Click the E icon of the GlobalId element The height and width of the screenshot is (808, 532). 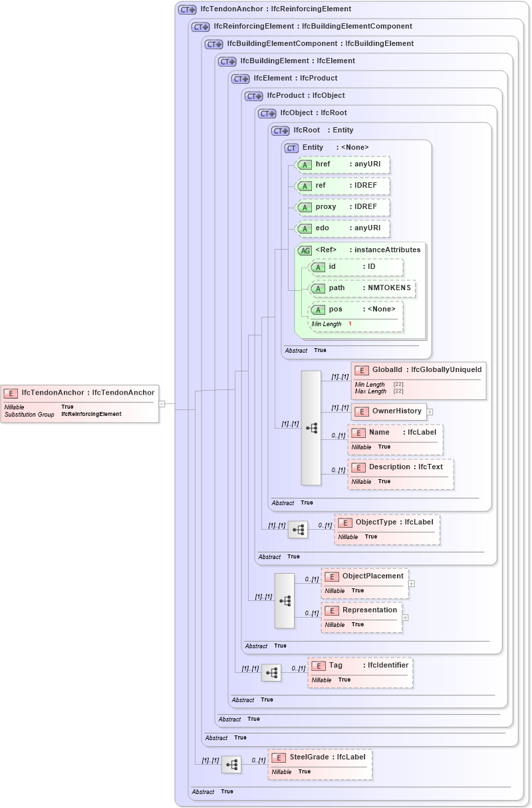362,370
